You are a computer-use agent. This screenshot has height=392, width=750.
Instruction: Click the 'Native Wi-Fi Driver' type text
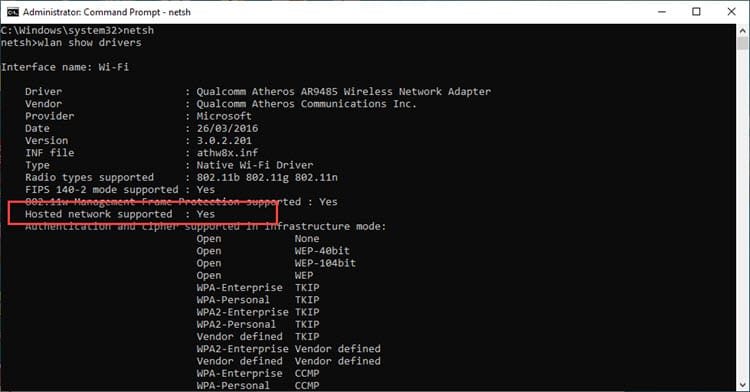coord(255,165)
